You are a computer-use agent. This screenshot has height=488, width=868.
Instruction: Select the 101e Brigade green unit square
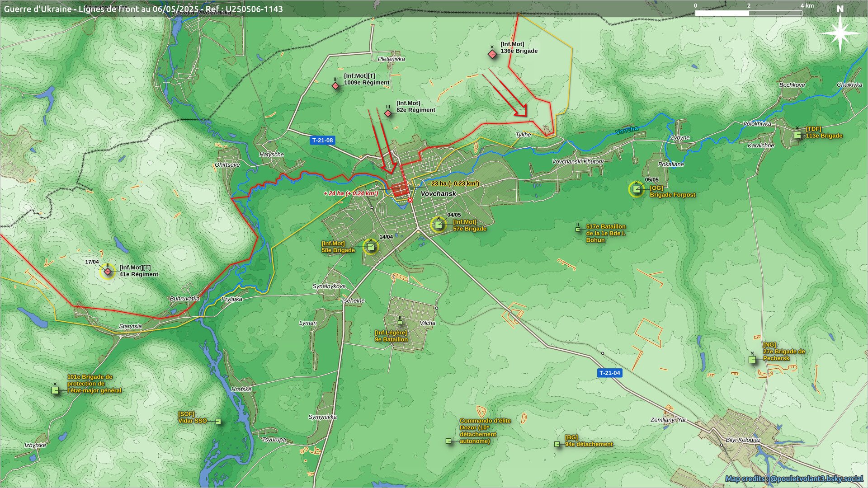(55, 390)
